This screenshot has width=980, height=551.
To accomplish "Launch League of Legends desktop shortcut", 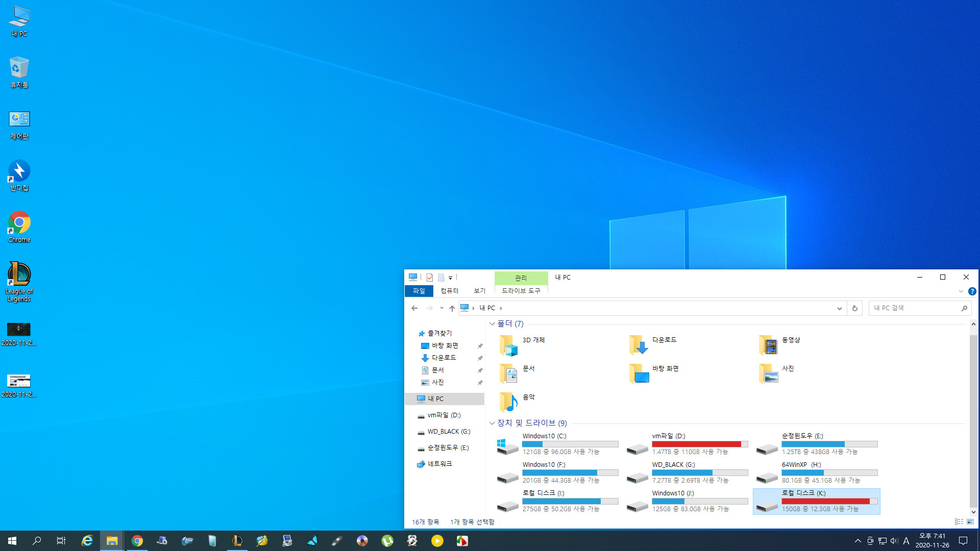I will (x=19, y=282).
